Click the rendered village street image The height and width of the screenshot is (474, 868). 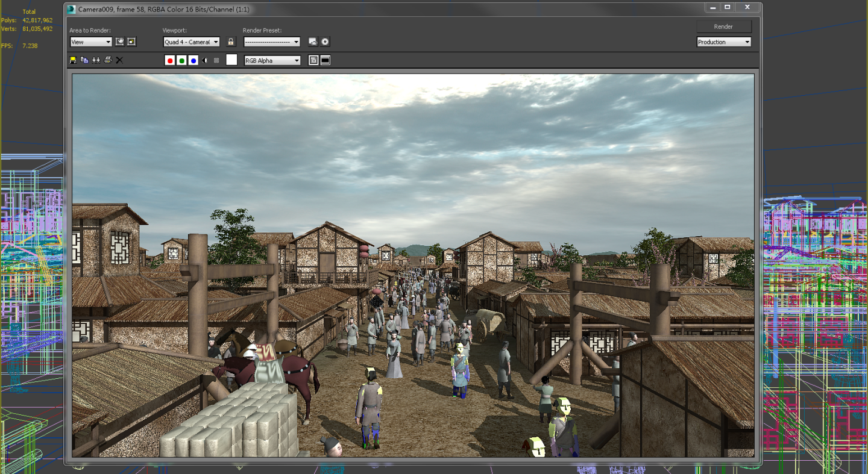coord(413,266)
